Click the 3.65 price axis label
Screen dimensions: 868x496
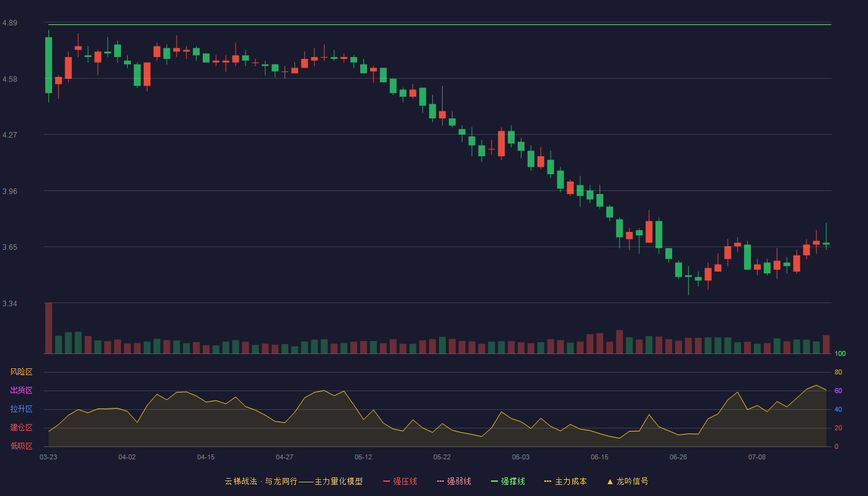(x=10, y=247)
